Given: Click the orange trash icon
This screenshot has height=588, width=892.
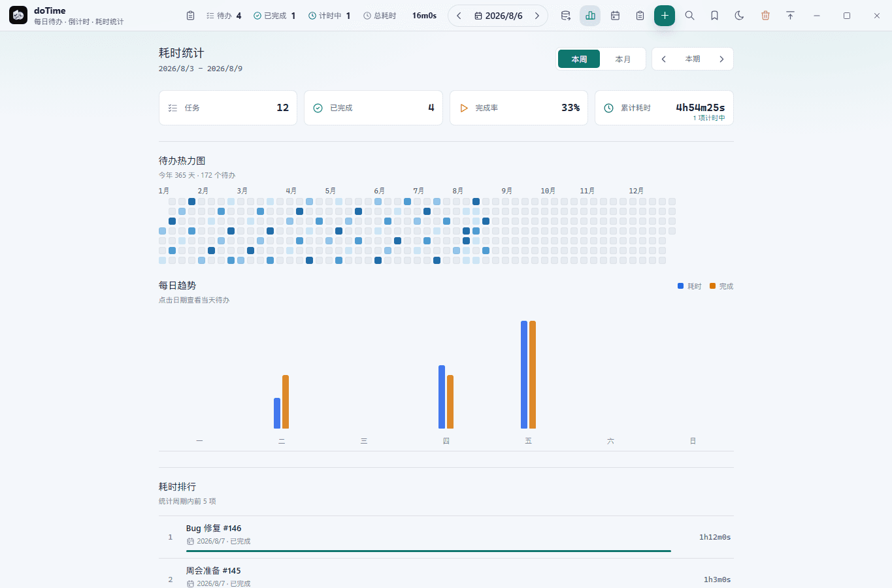Looking at the screenshot, I should (x=765, y=16).
